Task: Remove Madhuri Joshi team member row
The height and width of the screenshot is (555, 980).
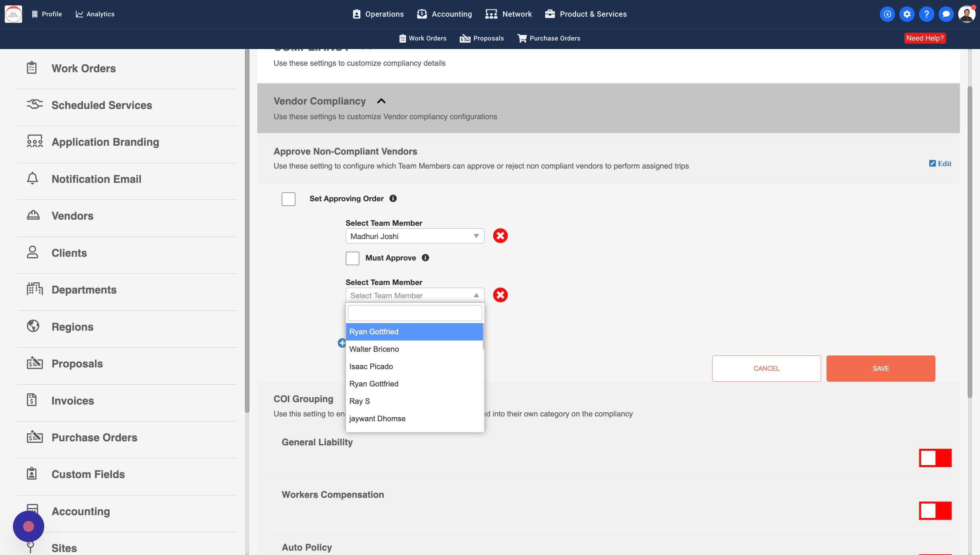Action: [x=500, y=236]
